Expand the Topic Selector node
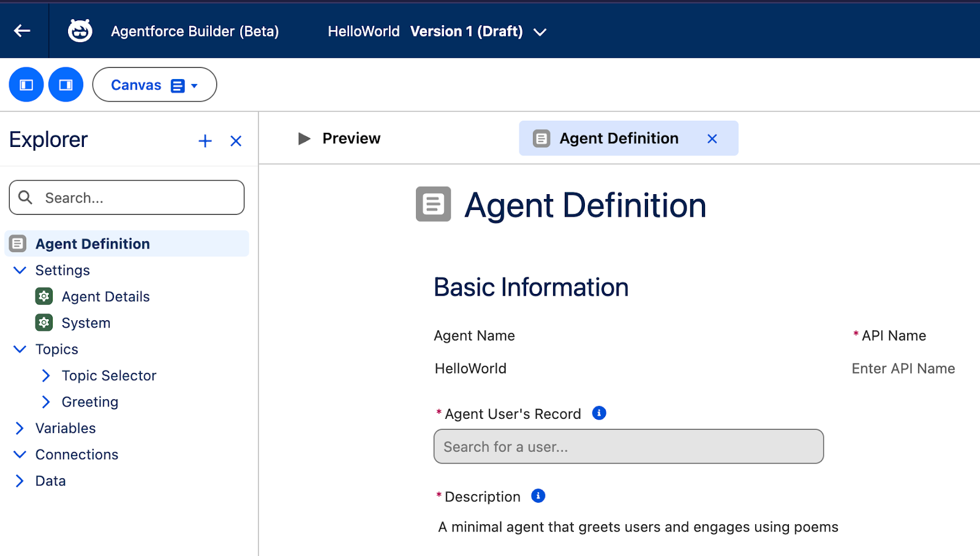Image resolution: width=980 pixels, height=556 pixels. pyautogui.click(x=46, y=375)
